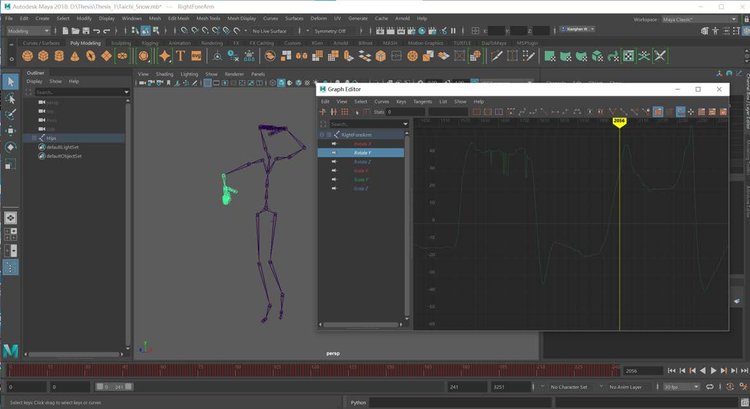Viewport: 750px width, 409px height.
Task: Select the Select tool arrow in toolbox
Action: pos(10,81)
